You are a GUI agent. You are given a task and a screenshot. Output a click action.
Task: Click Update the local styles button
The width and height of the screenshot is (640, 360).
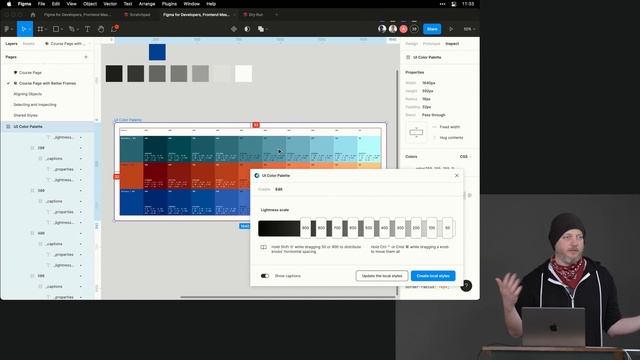tap(382, 276)
